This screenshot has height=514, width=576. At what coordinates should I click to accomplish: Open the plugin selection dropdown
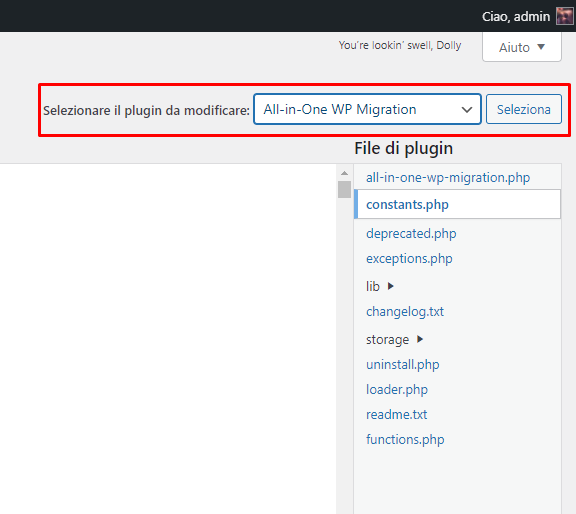(x=367, y=109)
